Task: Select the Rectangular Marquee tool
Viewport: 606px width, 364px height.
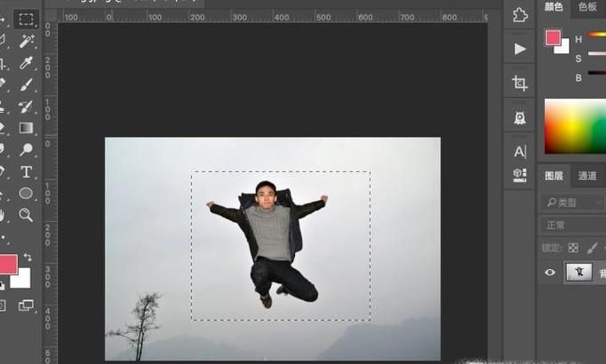Action: click(x=27, y=18)
